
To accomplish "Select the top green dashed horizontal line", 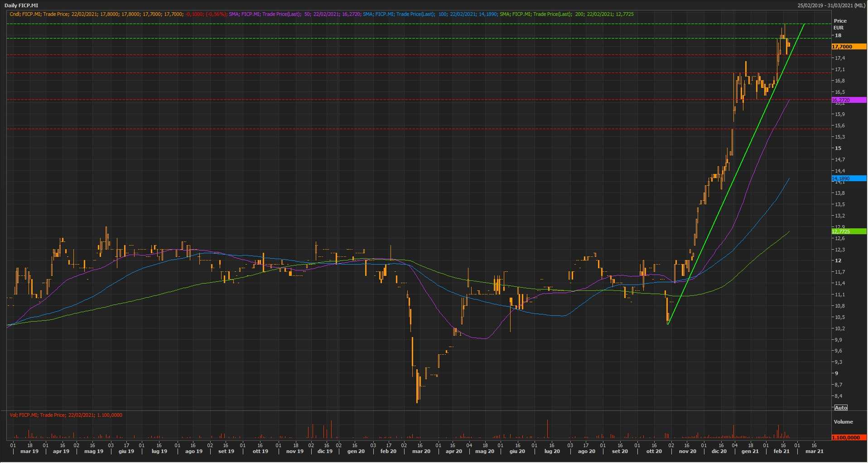I will tap(408, 24).
